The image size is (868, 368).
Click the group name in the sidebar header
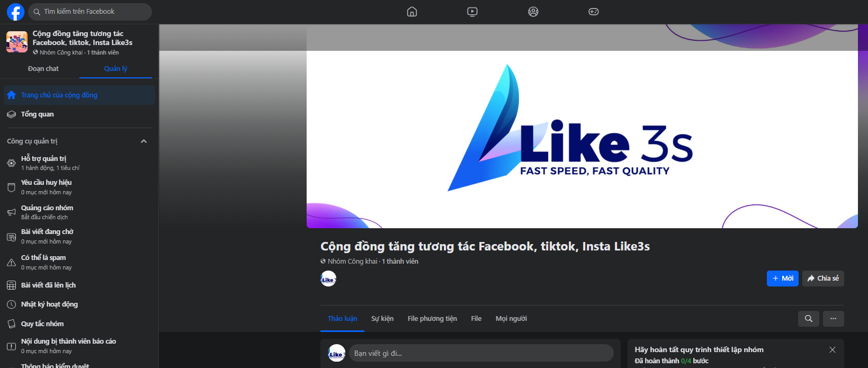(83, 38)
